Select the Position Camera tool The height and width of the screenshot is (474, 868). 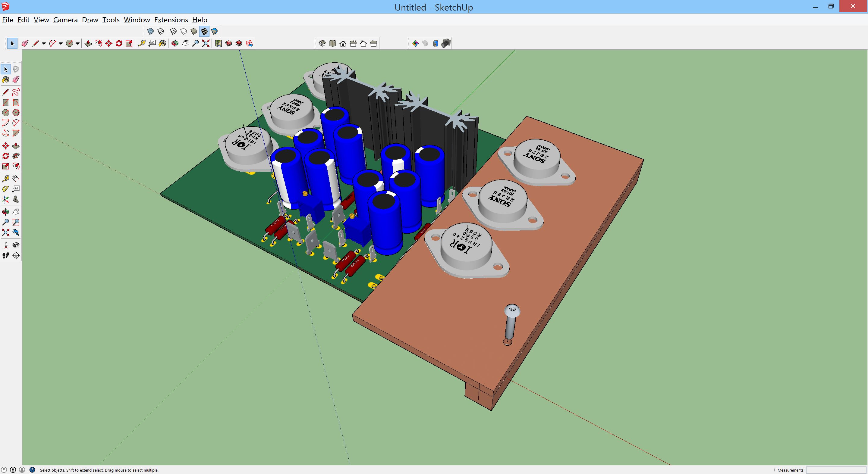[6, 245]
